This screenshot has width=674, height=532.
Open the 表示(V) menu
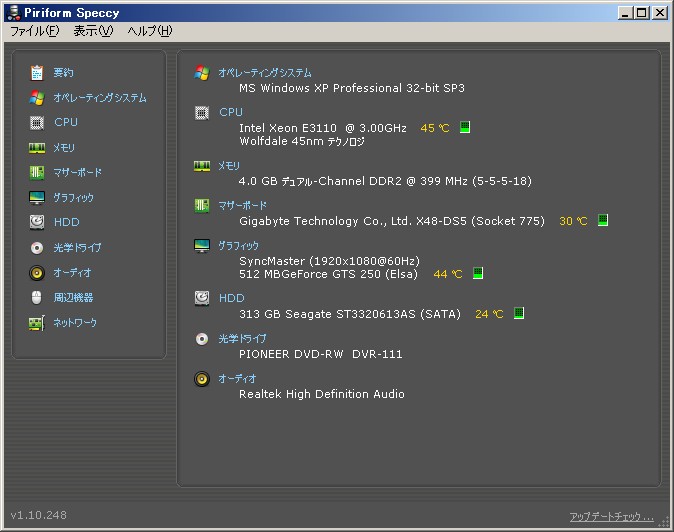pyautogui.click(x=93, y=31)
